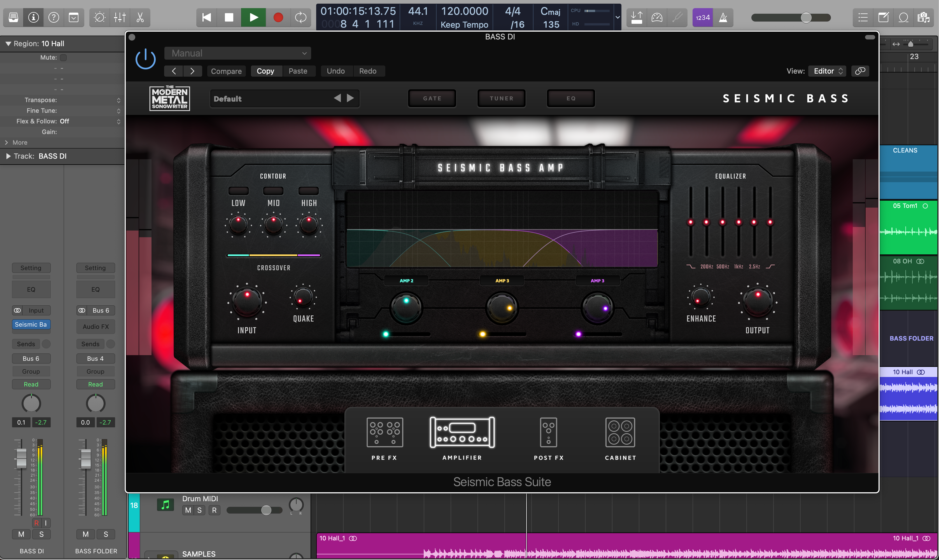Open the mixer using the toolbar icon

tap(120, 18)
